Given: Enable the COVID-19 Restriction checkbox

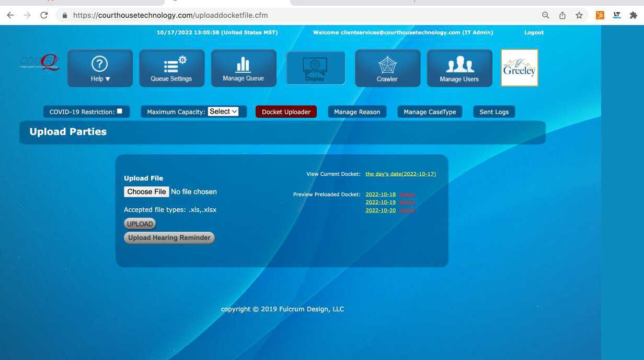Looking at the screenshot, I should (119, 111).
